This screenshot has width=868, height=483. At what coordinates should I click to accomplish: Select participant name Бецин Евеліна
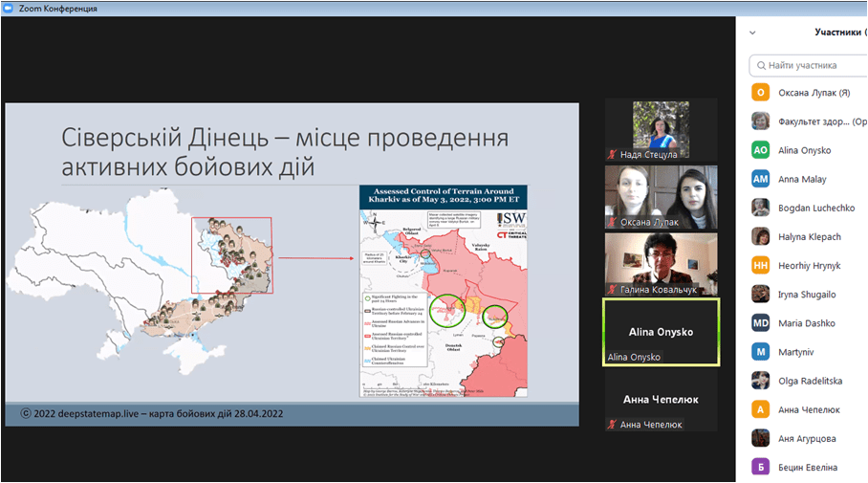[x=808, y=468]
